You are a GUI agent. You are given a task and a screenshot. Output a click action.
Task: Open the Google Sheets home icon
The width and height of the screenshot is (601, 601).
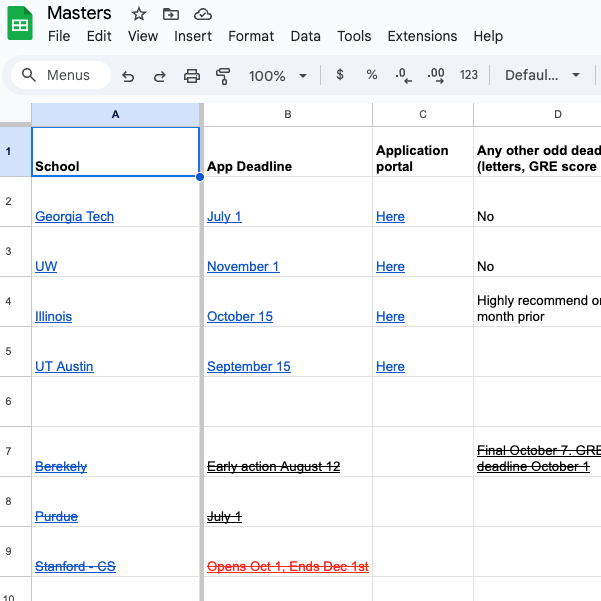20,23
